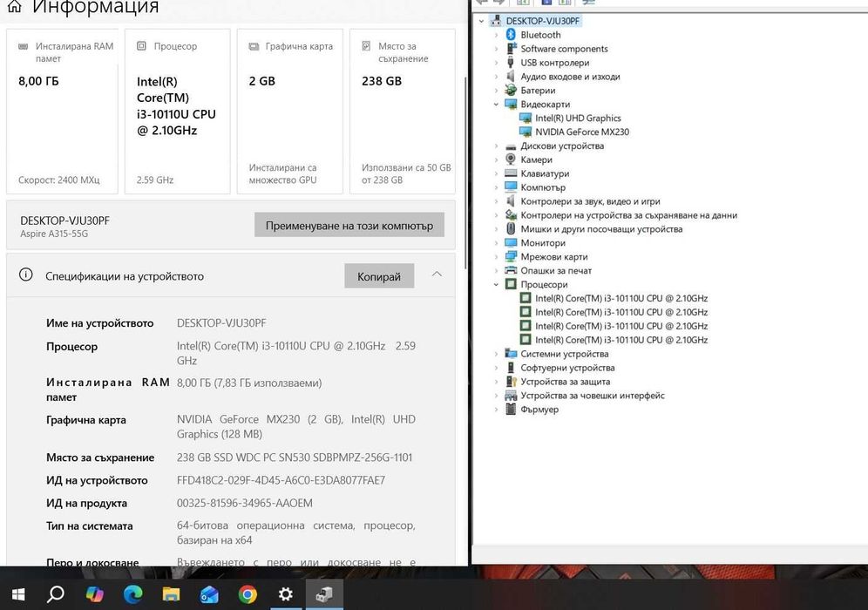Click the Software components icon
The height and width of the screenshot is (610, 868).
[x=511, y=49]
